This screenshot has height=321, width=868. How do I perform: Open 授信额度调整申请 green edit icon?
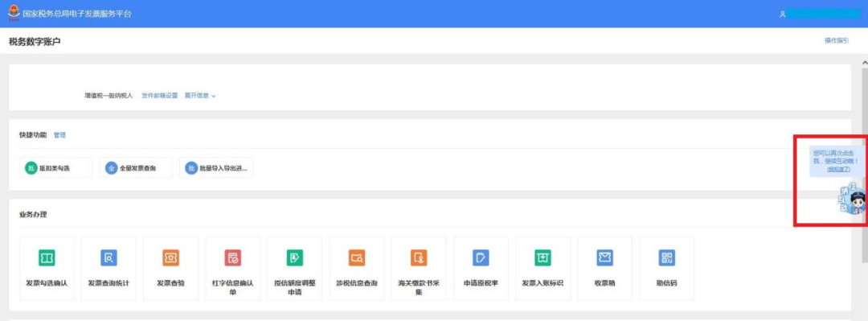pyautogui.click(x=294, y=257)
